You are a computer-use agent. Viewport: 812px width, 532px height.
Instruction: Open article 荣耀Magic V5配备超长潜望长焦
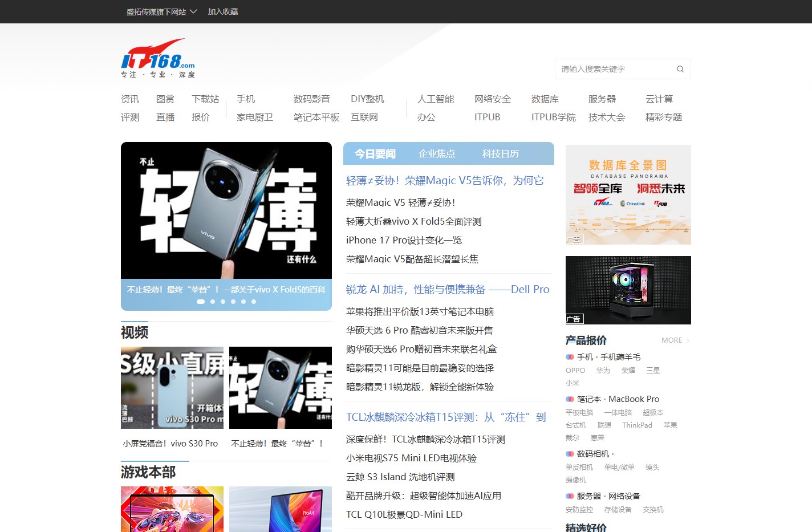point(412,259)
